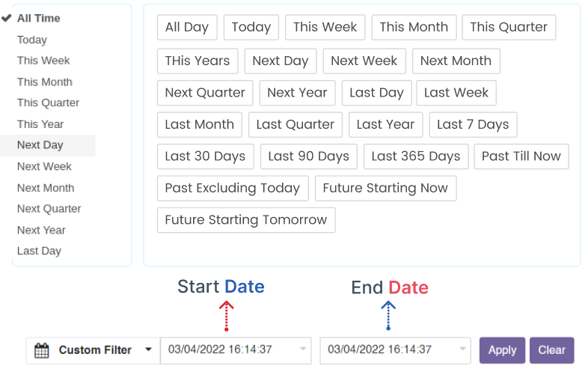
Task: Click the End Date datetime field
Action: point(388,350)
